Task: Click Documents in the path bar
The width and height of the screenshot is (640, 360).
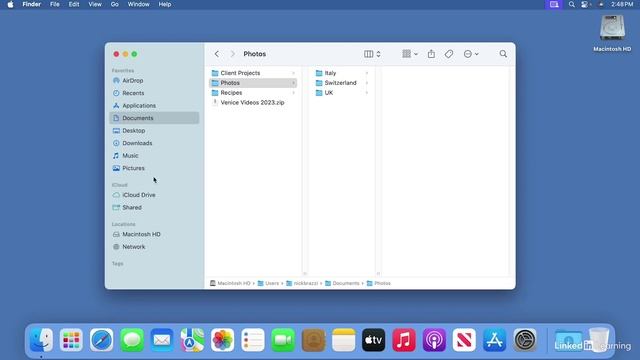Action: point(342,283)
